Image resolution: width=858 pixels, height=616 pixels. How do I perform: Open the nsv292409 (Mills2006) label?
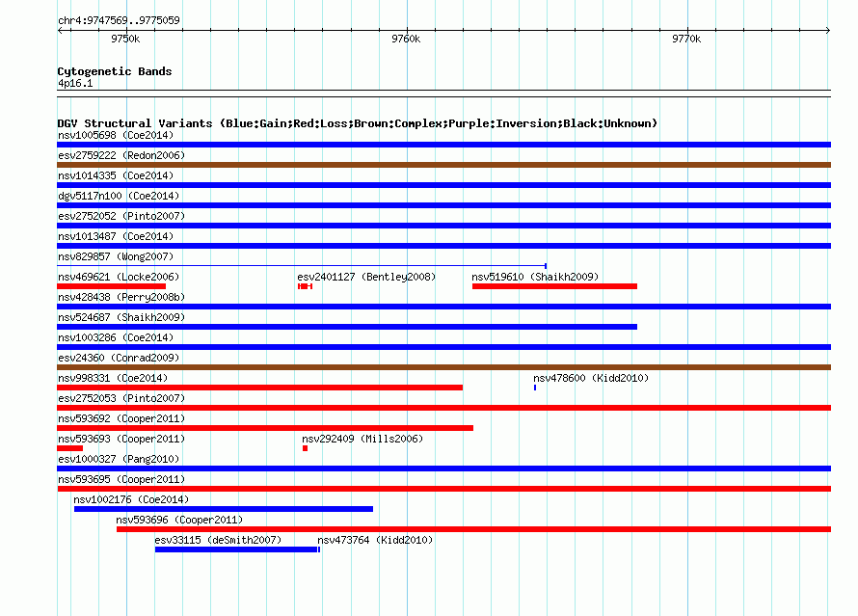click(362, 439)
